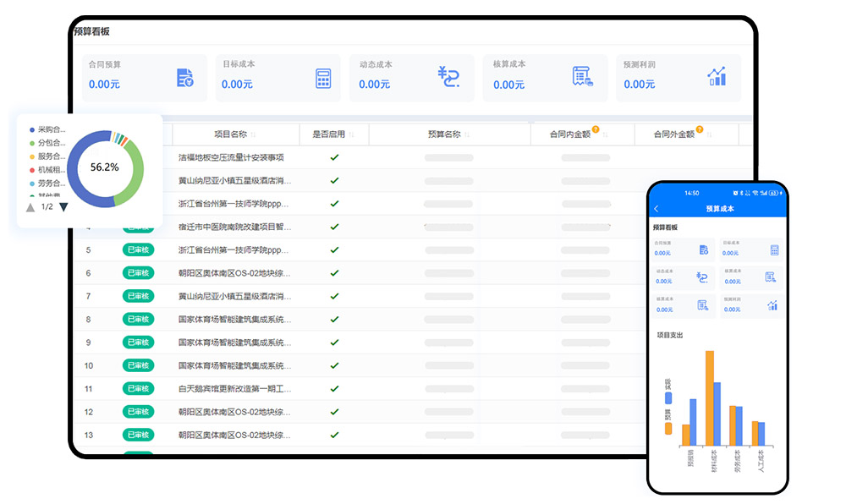Open row 8 project 国家体育场智能建筑集成系统...
Screen dimensions: 846x504
tap(234, 319)
